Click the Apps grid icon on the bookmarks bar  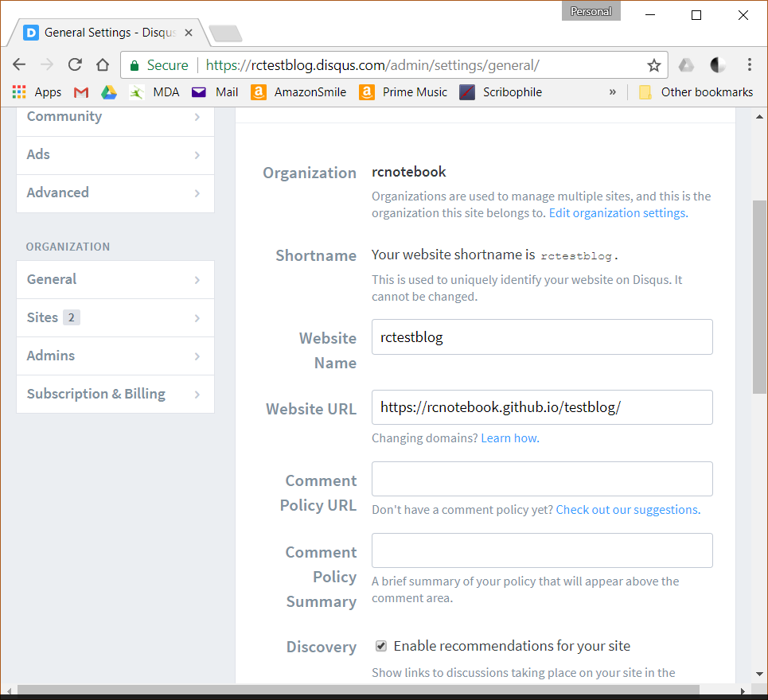click(x=18, y=91)
